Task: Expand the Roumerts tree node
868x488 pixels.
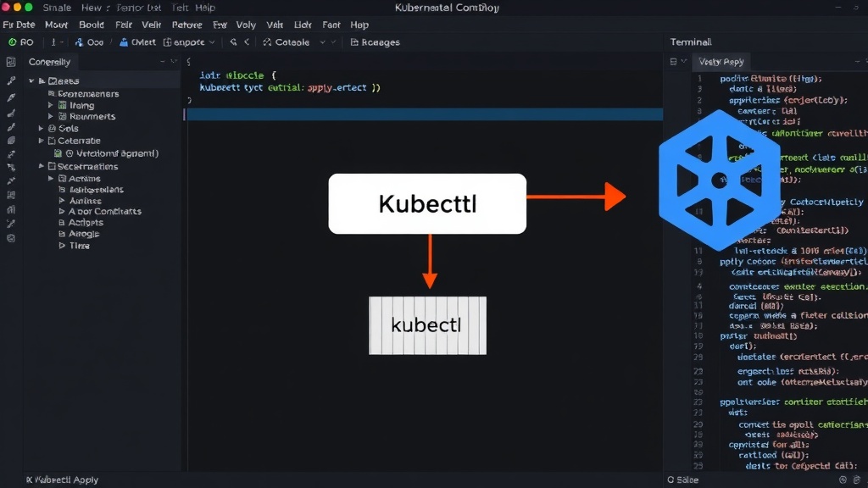Action: (50, 116)
